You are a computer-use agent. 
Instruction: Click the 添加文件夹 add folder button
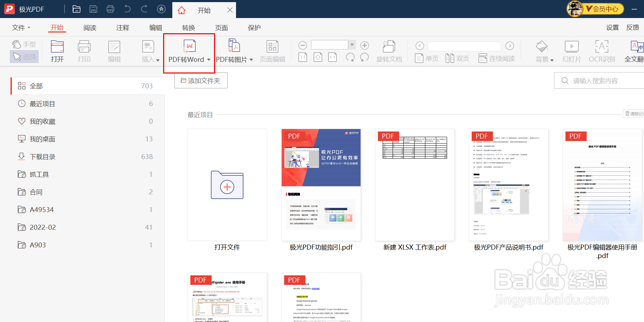coord(201,80)
